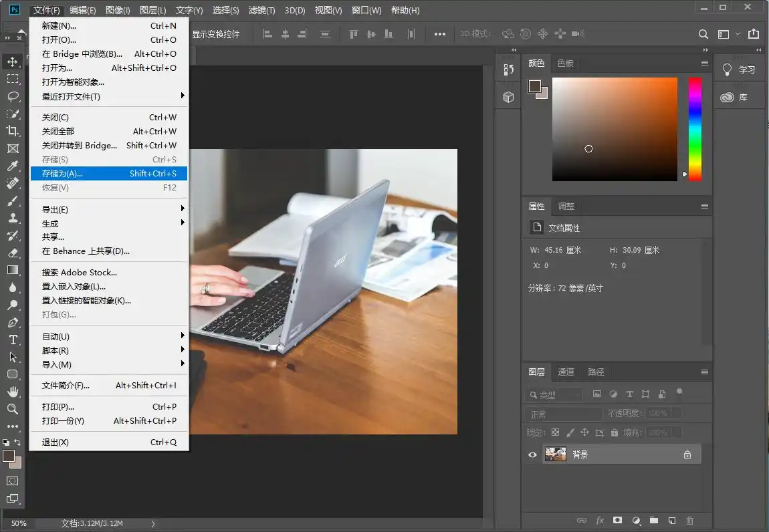The height and width of the screenshot is (532, 769).
Task: Select the Horizontal Type tool
Action: click(13, 340)
